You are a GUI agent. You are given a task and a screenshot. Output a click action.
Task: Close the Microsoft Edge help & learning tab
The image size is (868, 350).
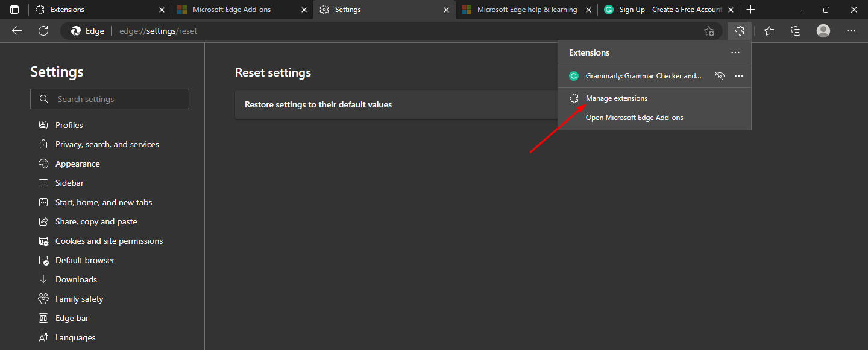pos(588,10)
